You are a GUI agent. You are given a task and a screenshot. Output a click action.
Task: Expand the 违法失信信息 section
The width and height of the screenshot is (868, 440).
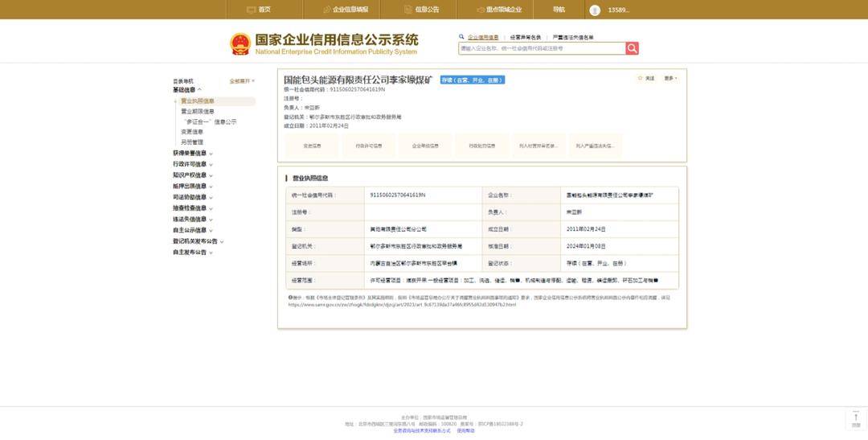[193, 219]
